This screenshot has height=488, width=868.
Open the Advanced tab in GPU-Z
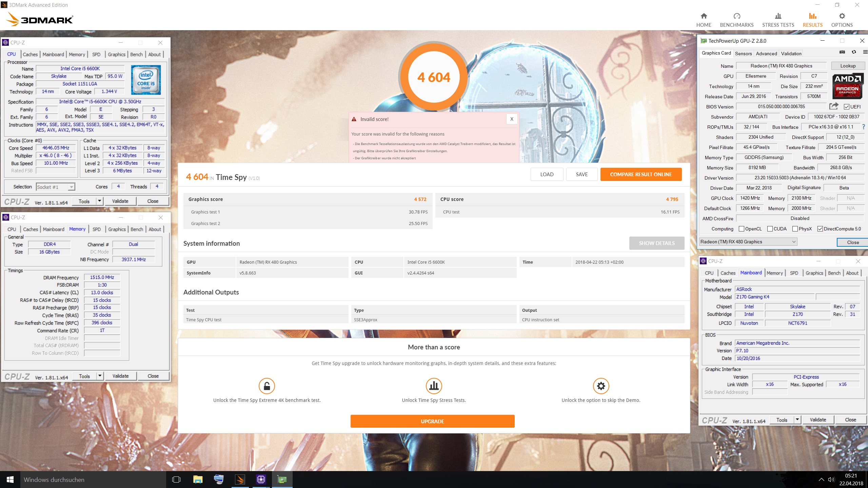(x=766, y=54)
